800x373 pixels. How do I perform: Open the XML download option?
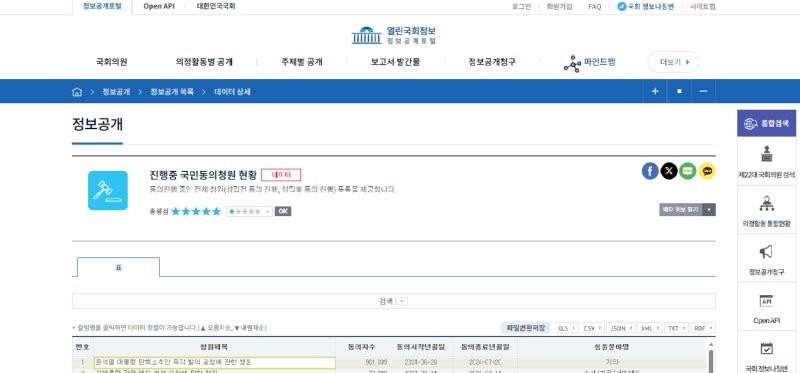tap(650, 328)
